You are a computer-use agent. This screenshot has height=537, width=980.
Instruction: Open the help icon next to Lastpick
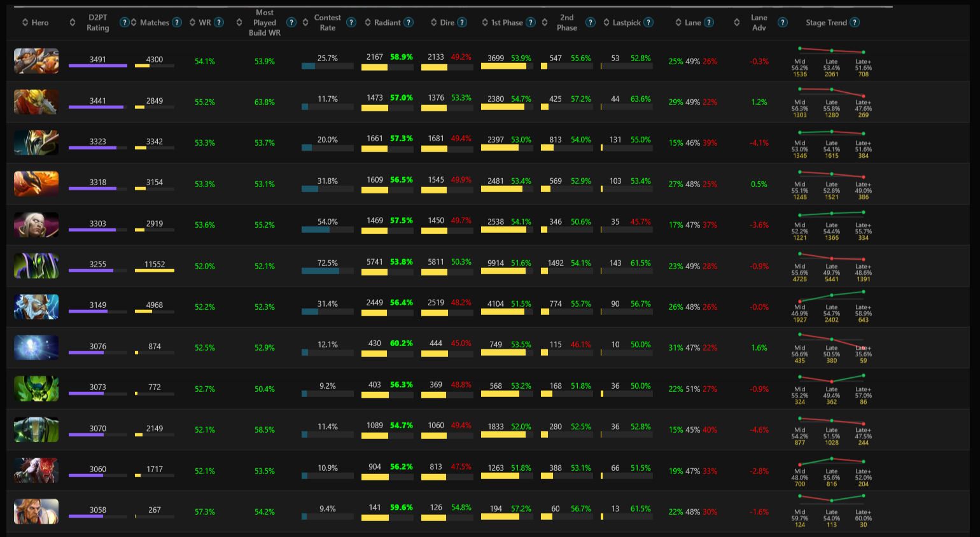(x=648, y=22)
